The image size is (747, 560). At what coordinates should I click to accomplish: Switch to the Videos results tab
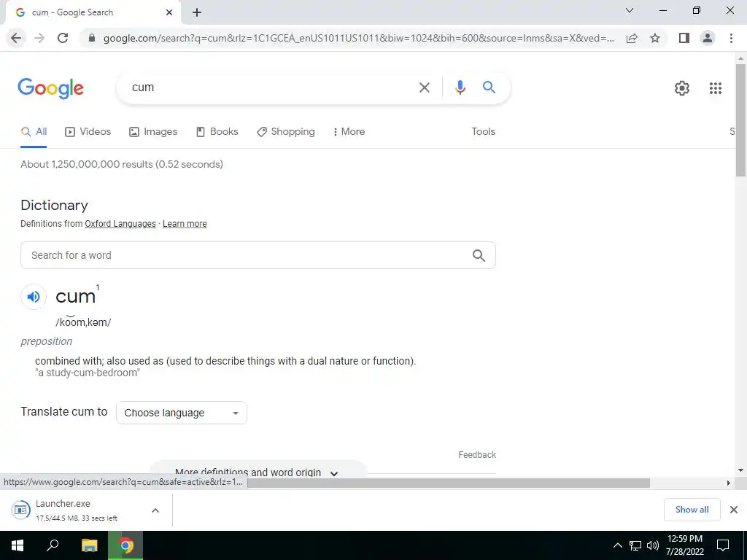[x=88, y=131]
